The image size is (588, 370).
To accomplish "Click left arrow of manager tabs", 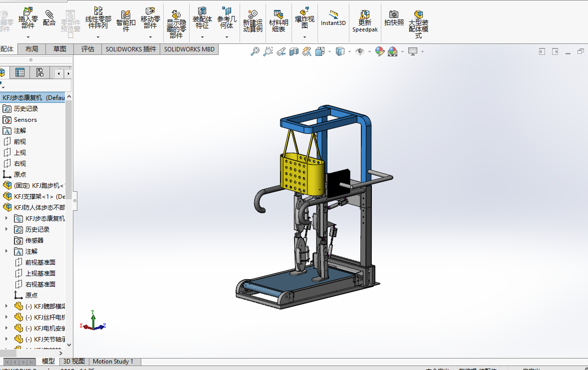I will pyautogui.click(x=59, y=73).
